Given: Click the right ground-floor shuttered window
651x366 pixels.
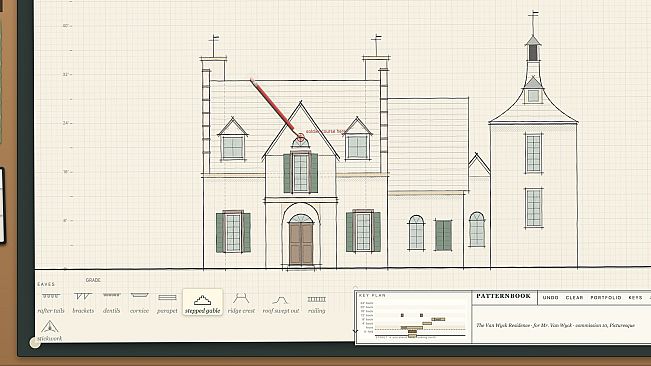Looking at the screenshot, I should point(363,232).
